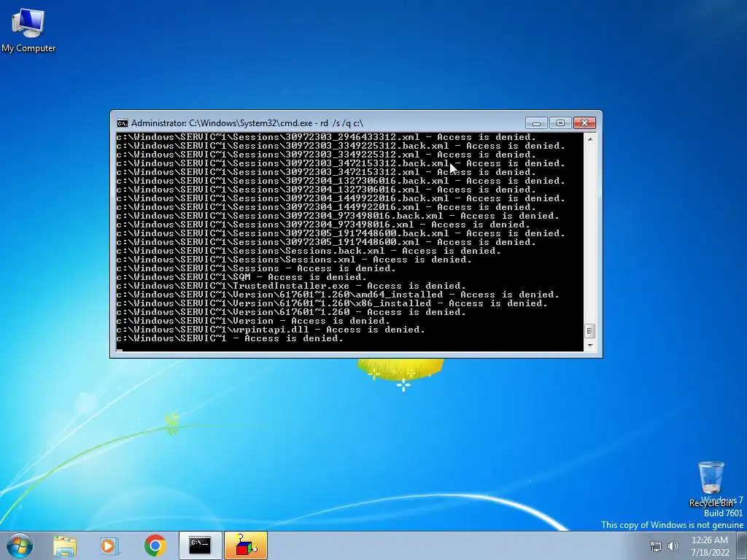Launch Windows Explorer from the taskbar
Screen dimensions: 747x560
click(x=65, y=546)
